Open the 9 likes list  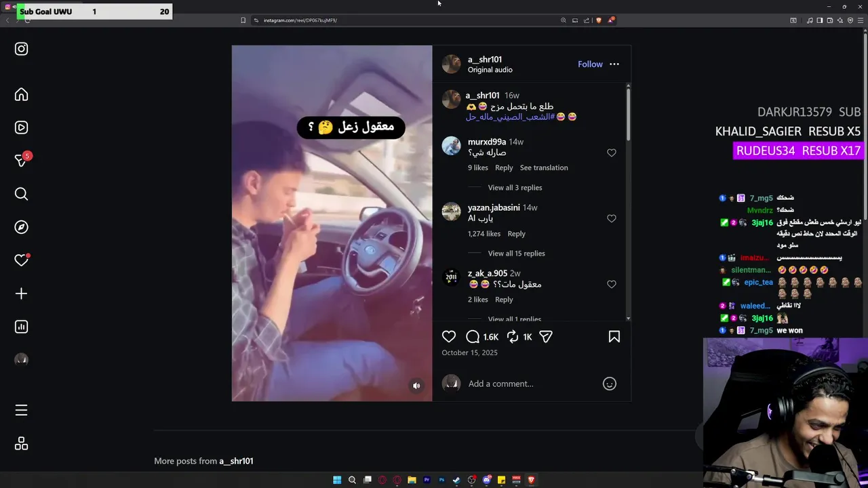coord(478,168)
